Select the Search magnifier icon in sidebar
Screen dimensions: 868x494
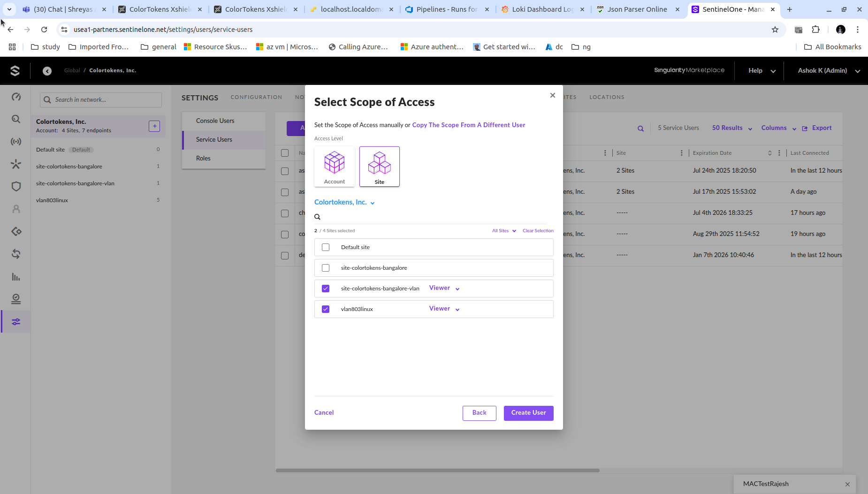click(15, 119)
